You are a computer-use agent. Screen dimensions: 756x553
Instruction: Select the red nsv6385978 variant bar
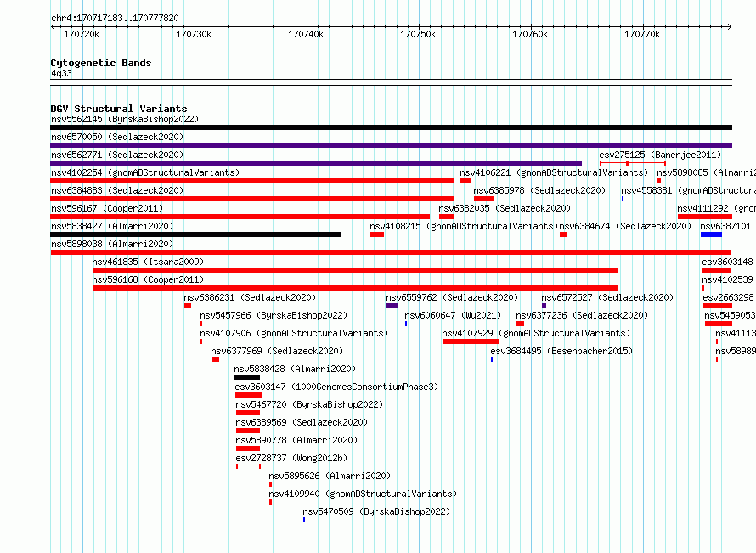click(483, 199)
